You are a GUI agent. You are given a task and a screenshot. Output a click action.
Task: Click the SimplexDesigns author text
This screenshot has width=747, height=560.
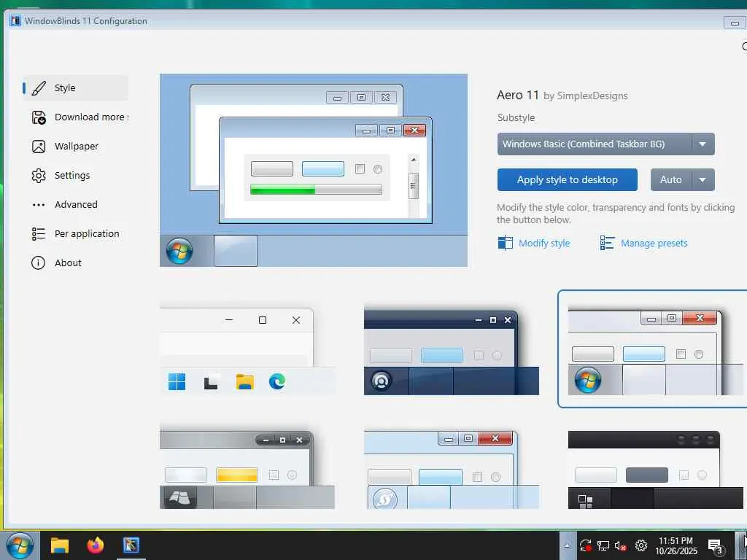(592, 96)
